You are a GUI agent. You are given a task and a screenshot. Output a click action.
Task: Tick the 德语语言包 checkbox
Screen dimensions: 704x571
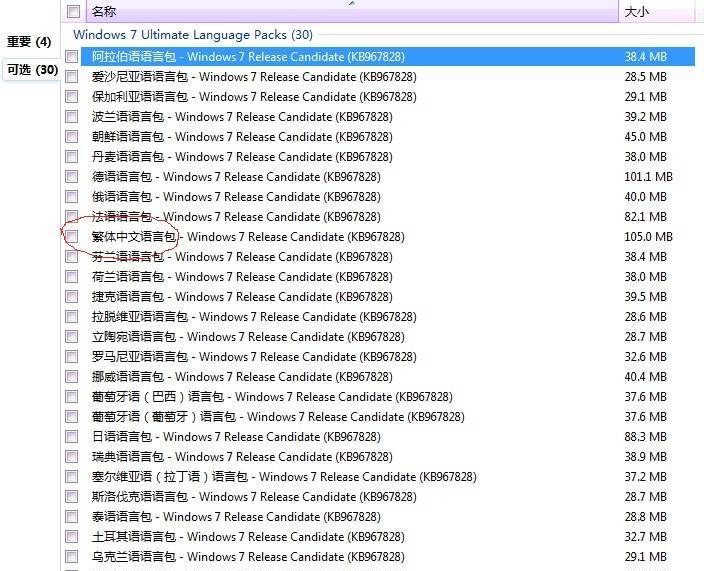tap(71, 176)
